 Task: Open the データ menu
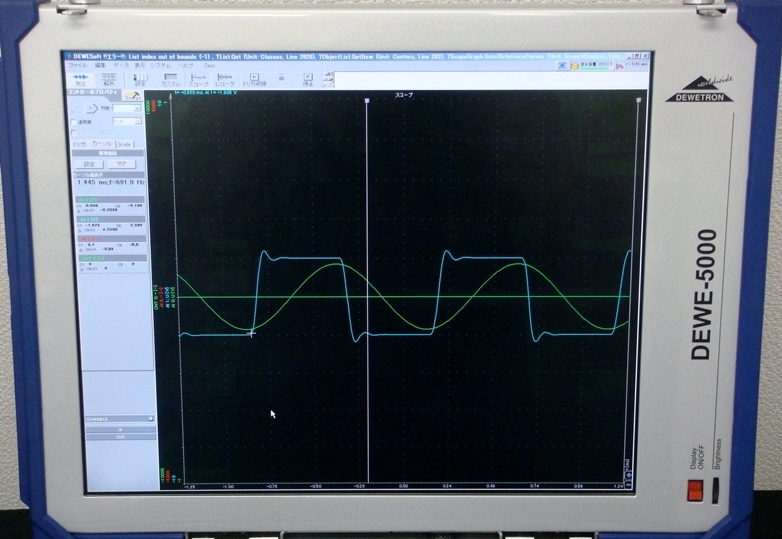click(121, 65)
